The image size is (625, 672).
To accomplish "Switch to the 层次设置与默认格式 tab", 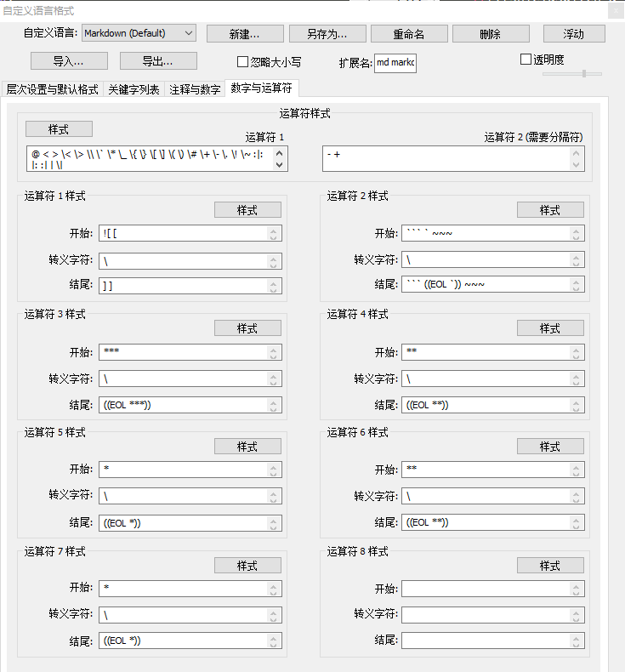I will [x=52, y=89].
